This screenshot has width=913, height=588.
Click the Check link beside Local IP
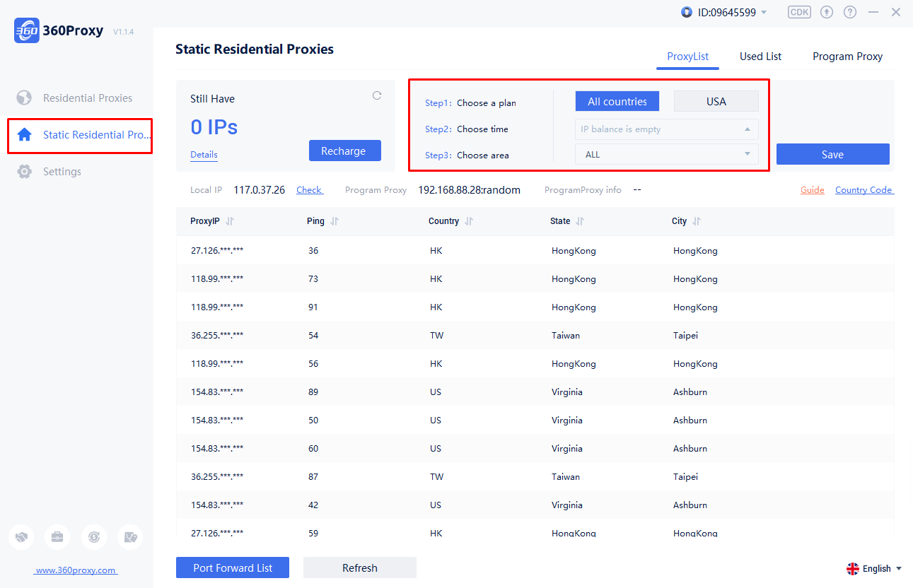coord(309,190)
